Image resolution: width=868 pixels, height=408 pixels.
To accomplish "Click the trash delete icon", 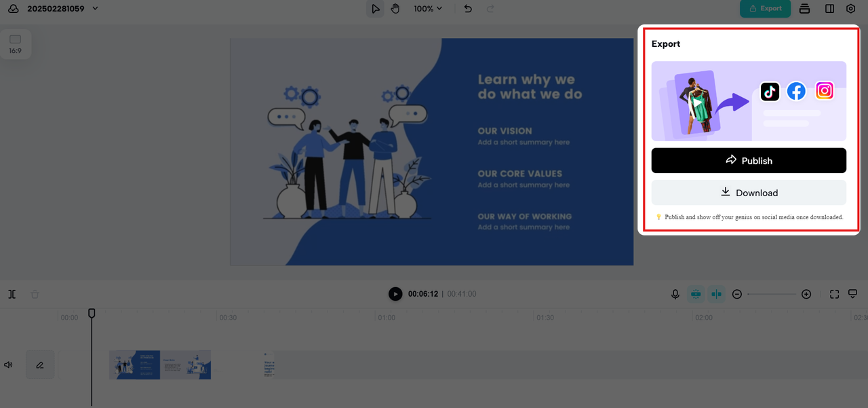I will (x=35, y=294).
